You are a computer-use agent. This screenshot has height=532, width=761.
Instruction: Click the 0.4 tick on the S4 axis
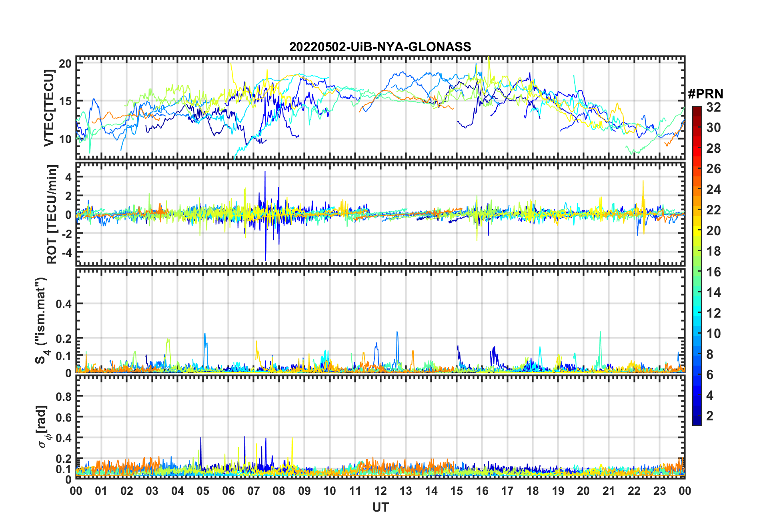coord(64,304)
